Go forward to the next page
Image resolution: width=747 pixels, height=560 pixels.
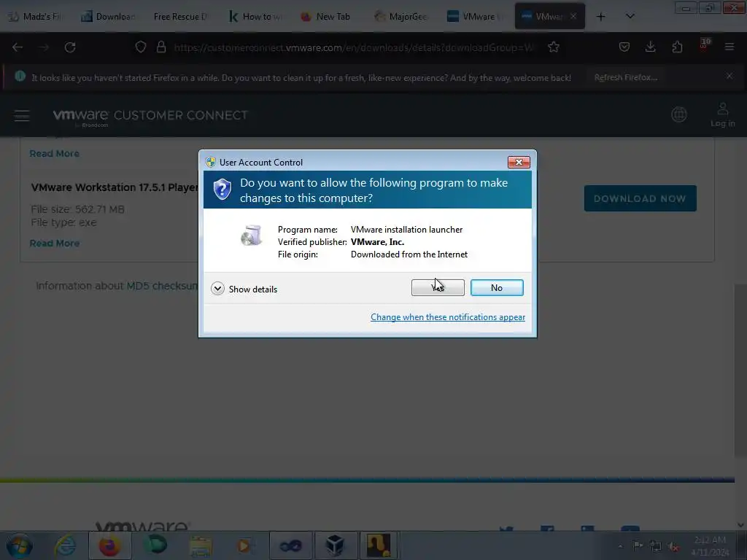point(44,47)
